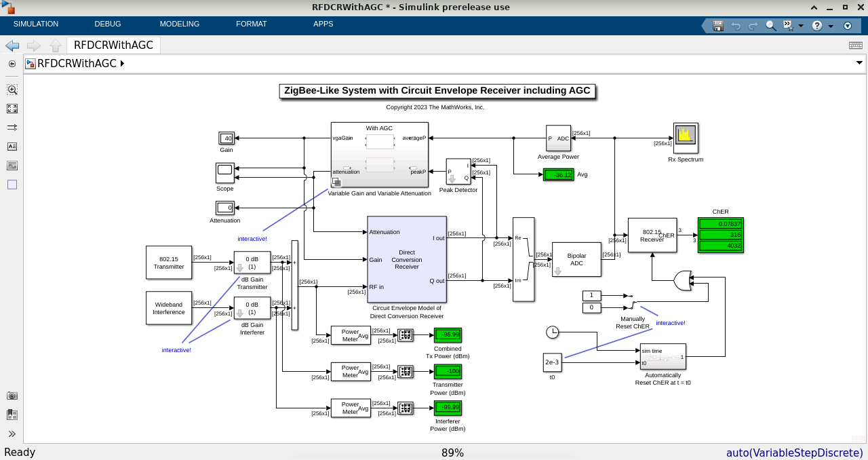Screen dimensions: 868x460
Task: Click the camera screenshot icon
Action: pos(12,396)
